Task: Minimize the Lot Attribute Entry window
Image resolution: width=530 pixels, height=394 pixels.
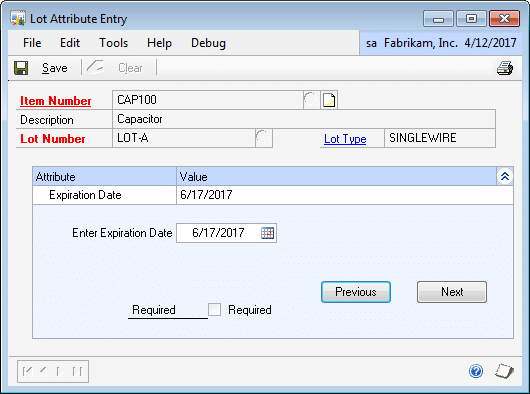Action: 438,19
